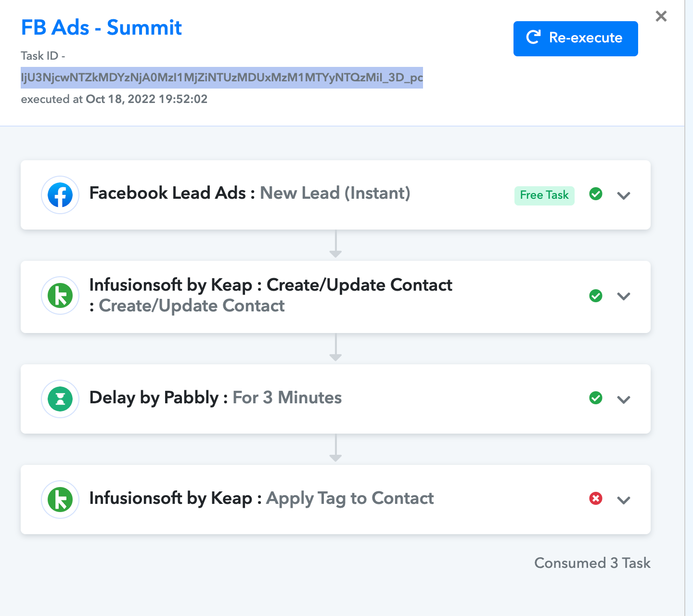Click the executed at Oct 18, 2022 timestamp
This screenshot has width=693, height=616.
(114, 99)
